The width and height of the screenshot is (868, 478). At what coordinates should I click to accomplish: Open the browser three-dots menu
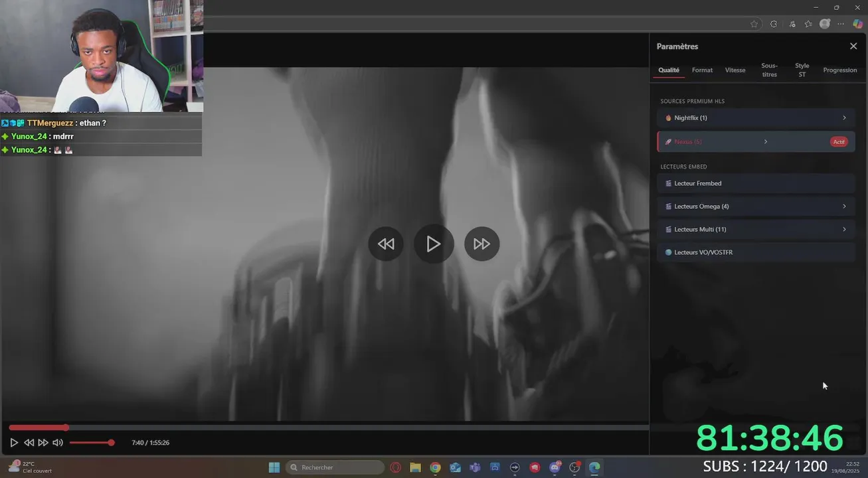(x=841, y=24)
